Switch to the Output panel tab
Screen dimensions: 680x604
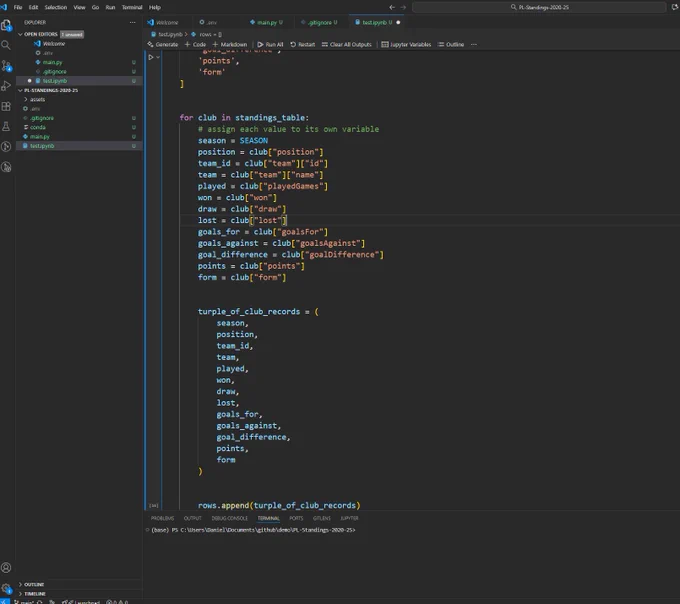[193, 518]
